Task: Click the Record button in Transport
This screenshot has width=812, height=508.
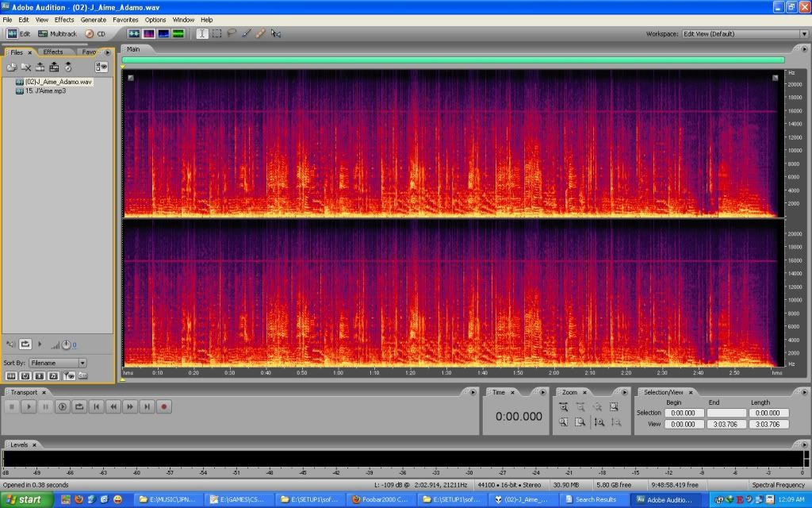Action: click(164, 407)
